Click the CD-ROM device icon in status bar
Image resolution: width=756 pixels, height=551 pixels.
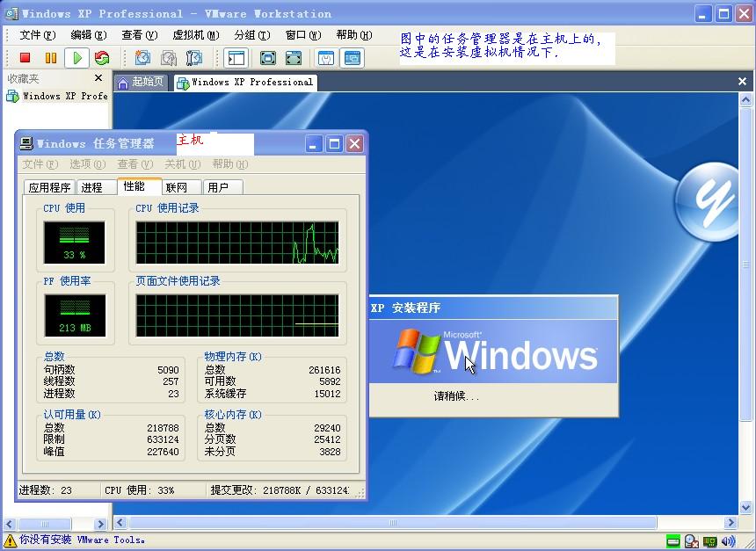pos(692,541)
